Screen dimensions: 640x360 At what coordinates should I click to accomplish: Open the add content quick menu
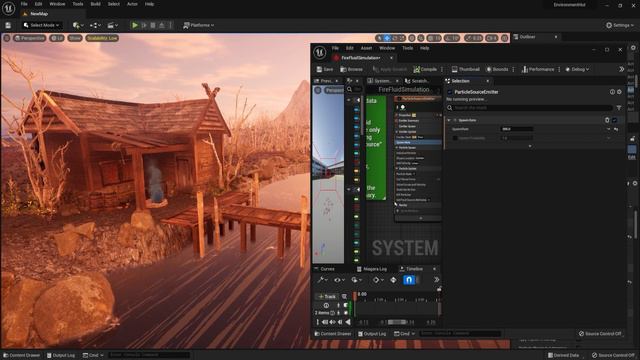pyautogui.click(x=78, y=25)
